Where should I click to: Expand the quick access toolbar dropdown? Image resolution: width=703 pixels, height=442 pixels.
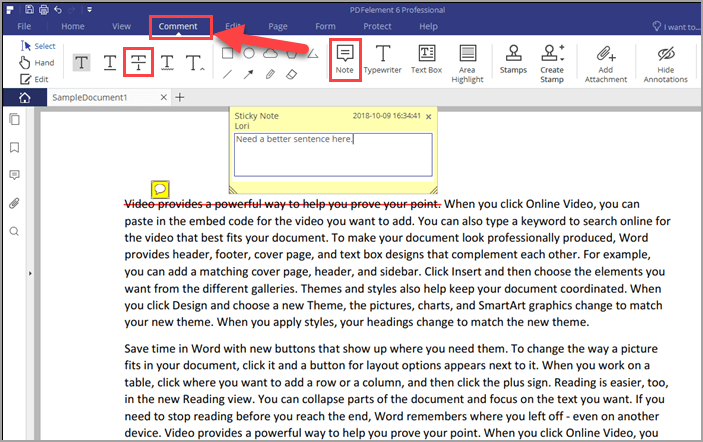point(89,9)
